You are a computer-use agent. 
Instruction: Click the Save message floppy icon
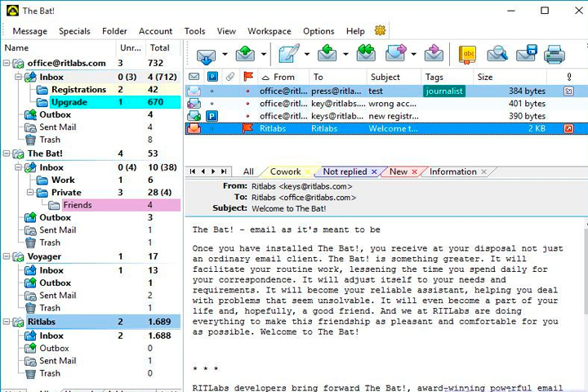[x=527, y=53]
